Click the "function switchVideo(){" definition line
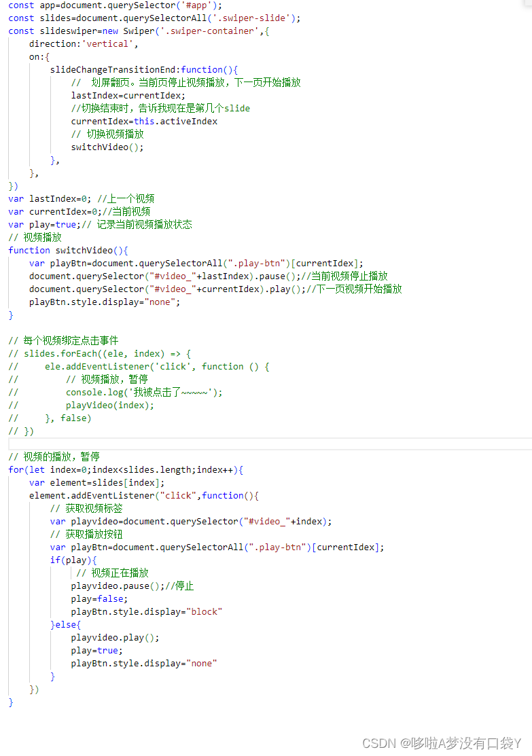The width and height of the screenshot is (532, 756). (x=68, y=251)
